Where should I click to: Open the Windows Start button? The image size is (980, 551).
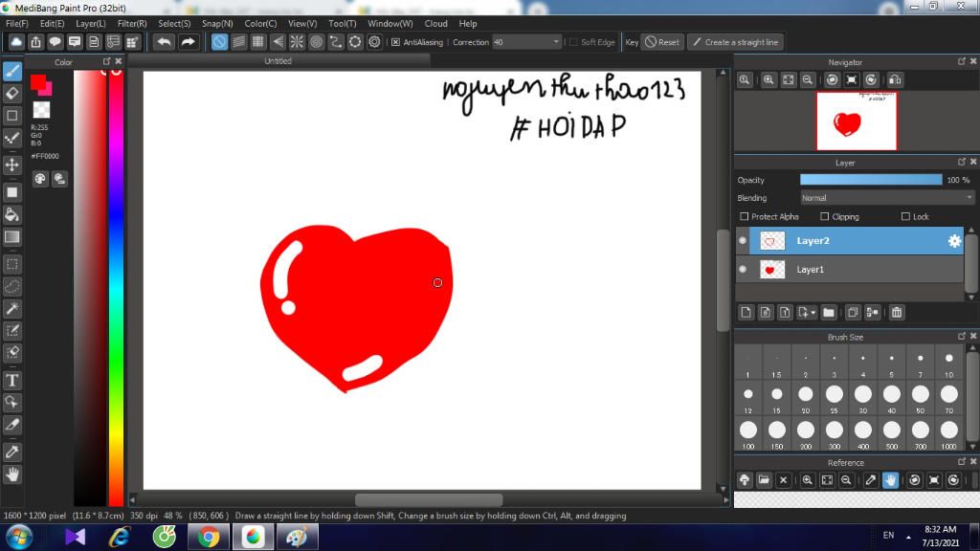18,537
